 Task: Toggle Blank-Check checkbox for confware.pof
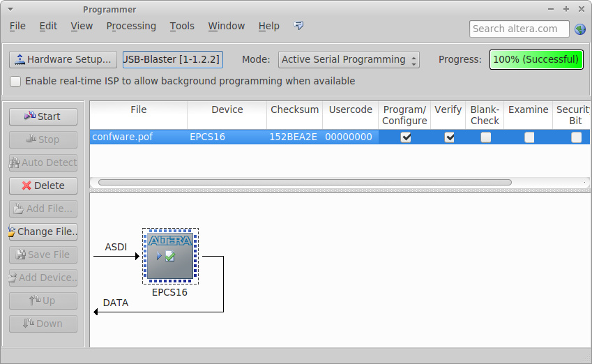click(486, 137)
